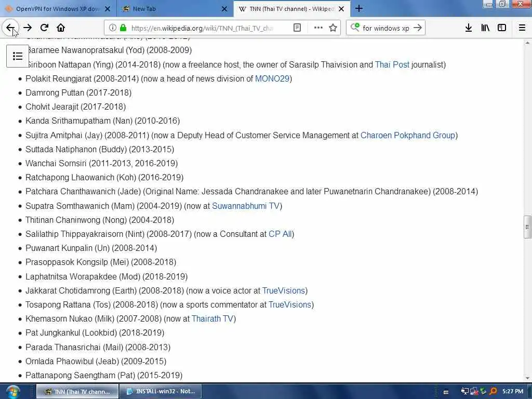Screen dimensions: 532x399
Task: Click the search engine magnifier icon
Action: click(x=355, y=27)
